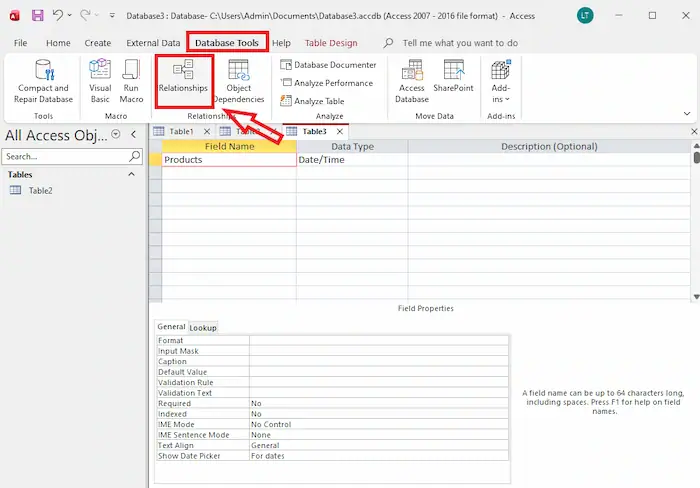
Task: Switch to the Lookup properties tab
Action: (x=203, y=327)
